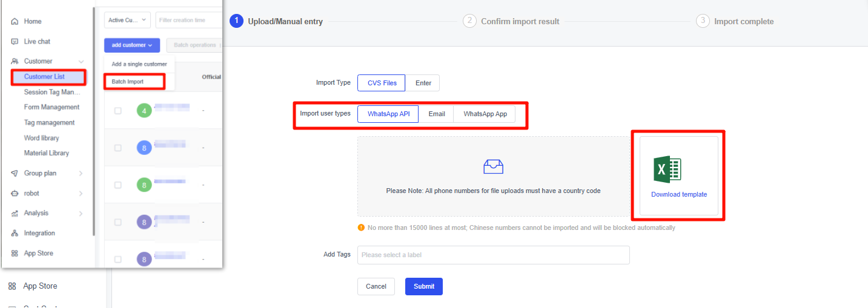The height and width of the screenshot is (308, 868).
Task: Expand the add customer dropdown button
Action: 131,45
